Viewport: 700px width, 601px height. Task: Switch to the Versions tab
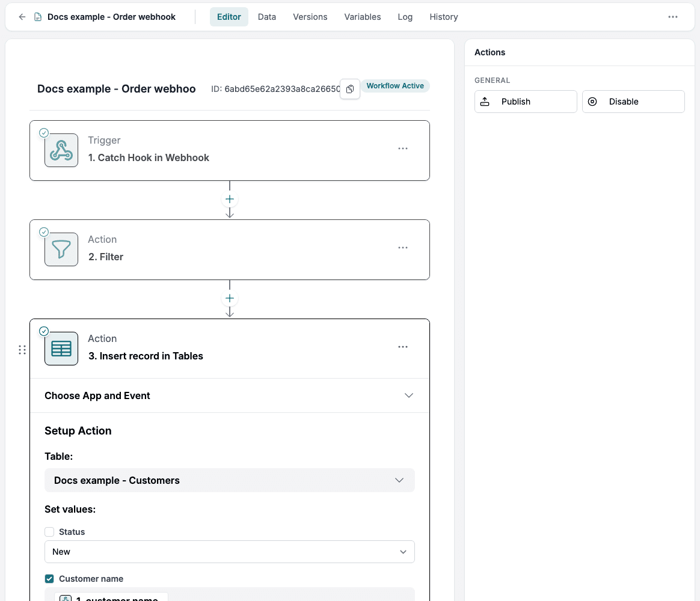[310, 17]
